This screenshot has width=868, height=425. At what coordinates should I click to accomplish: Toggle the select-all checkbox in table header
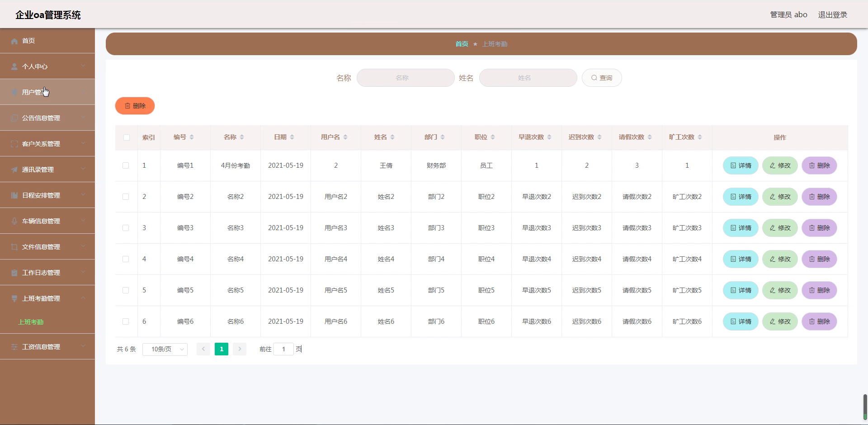pos(127,137)
